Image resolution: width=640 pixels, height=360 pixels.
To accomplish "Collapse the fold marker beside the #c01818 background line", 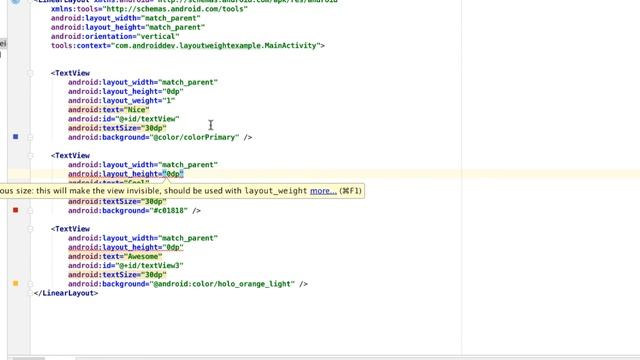I will pyautogui.click(x=30, y=211).
